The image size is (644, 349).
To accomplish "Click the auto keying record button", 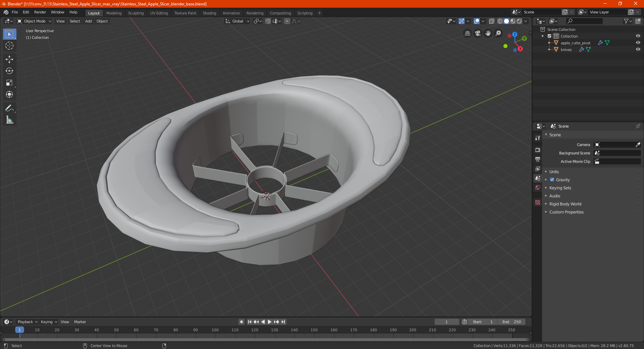I will pyautogui.click(x=241, y=322).
